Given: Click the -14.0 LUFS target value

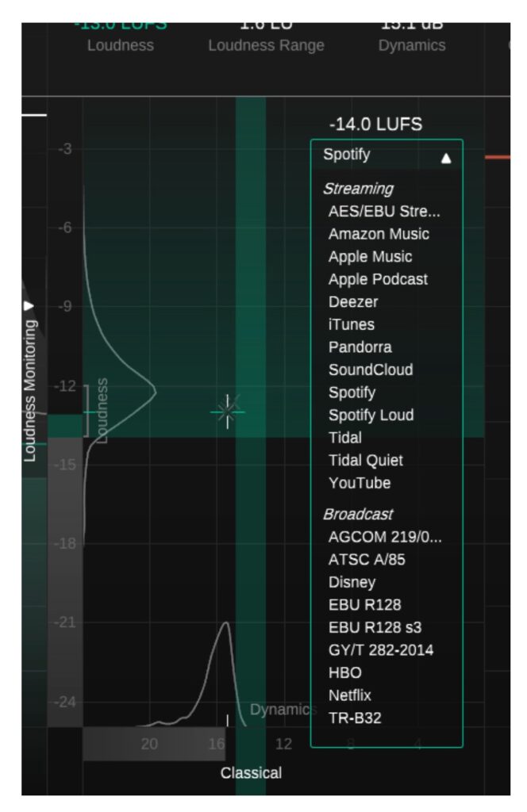Looking at the screenshot, I should pyautogui.click(x=375, y=124).
